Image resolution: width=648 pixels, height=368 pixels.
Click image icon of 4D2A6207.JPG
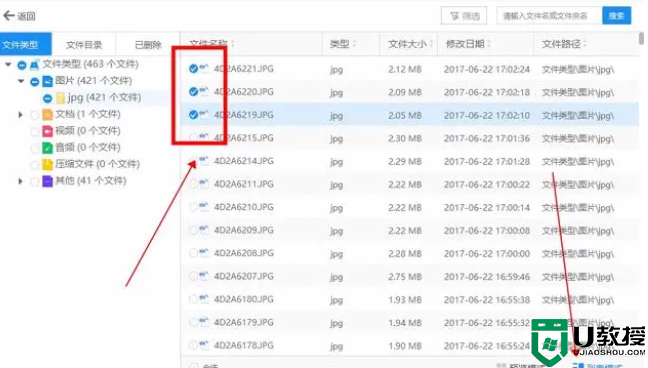pos(204,276)
